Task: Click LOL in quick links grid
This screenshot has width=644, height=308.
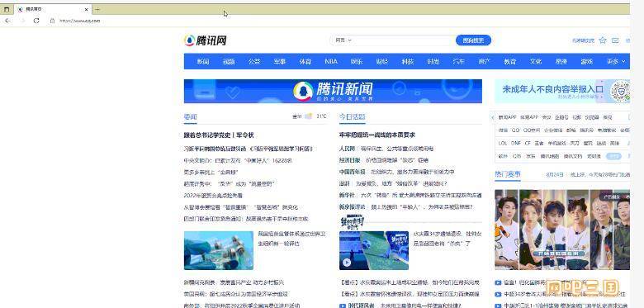Action: point(503,144)
